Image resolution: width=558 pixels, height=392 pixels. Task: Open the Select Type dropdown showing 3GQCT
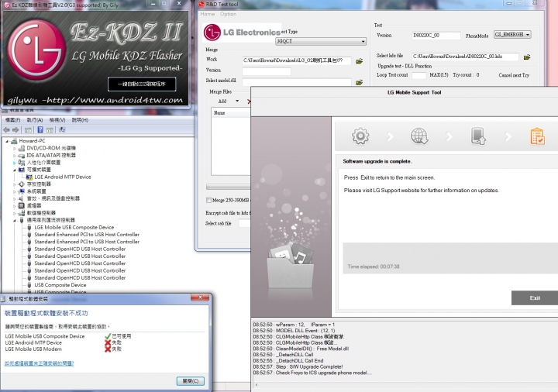321,41
